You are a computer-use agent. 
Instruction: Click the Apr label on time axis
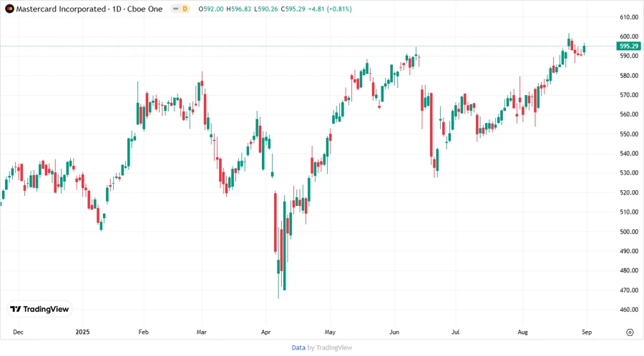tap(265, 332)
